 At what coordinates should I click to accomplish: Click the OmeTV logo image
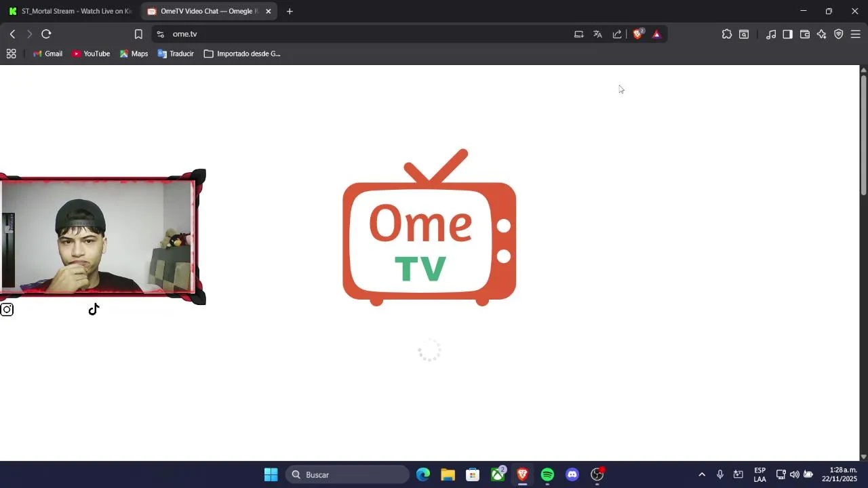coord(429,227)
